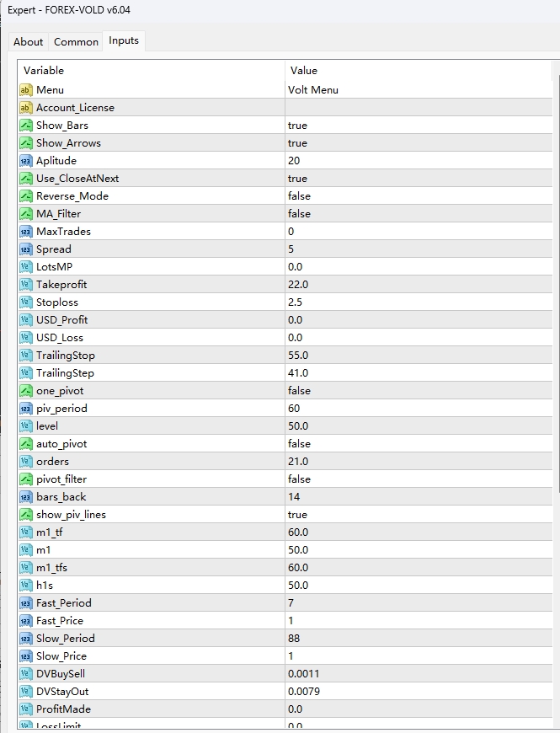Open the pivot_filter value dropdown
Viewport: 560px width, 733px height.
[379, 479]
